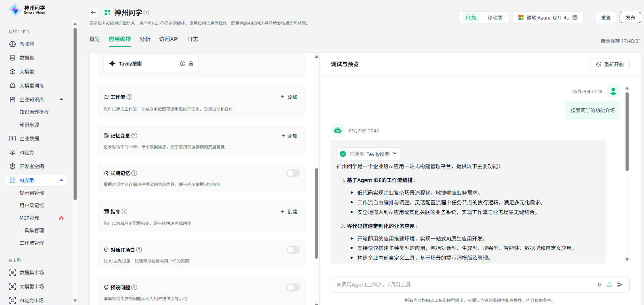Viewport: 644px width, 305px height.
Task: Open 知识治理模板 in the sidebar
Action: point(34,112)
